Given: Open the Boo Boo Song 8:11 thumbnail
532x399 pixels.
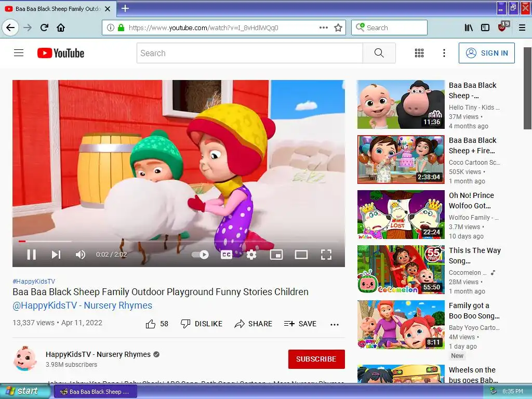Looking at the screenshot, I should click(401, 324).
